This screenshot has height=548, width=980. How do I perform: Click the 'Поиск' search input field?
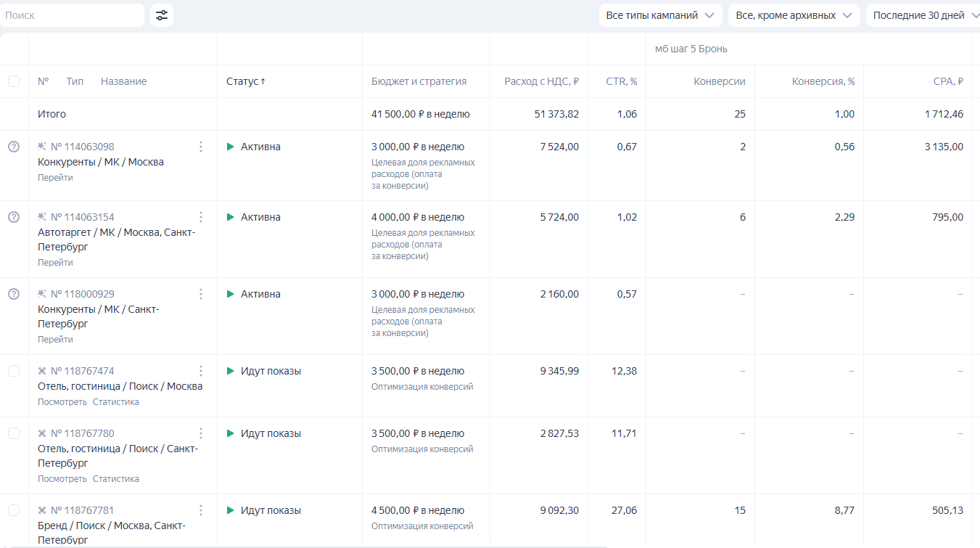[x=73, y=15]
